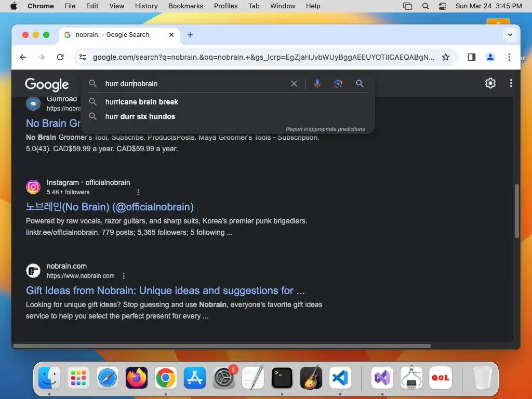Screen dimensions: 532x399
Task: Start voice search with microphone icon
Action: [317, 84]
